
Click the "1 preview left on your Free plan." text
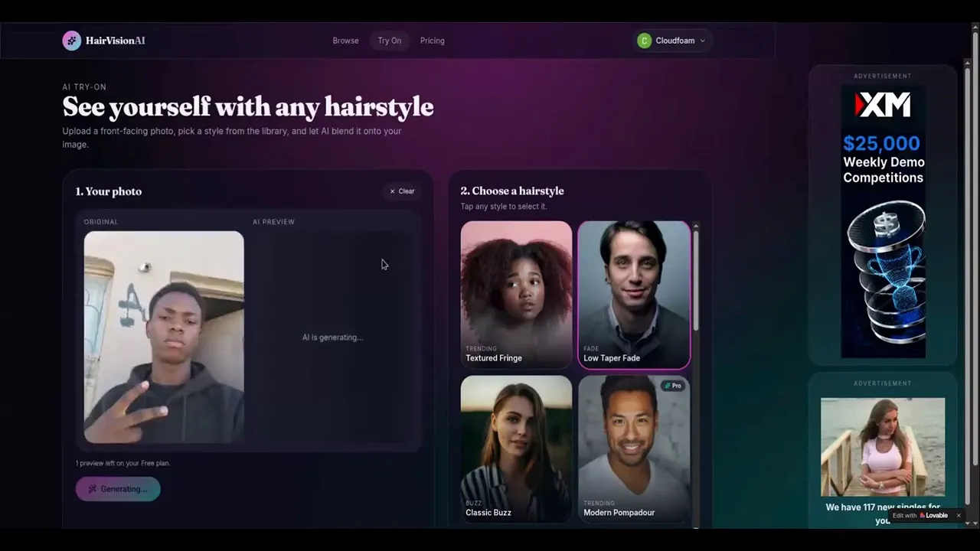122,463
